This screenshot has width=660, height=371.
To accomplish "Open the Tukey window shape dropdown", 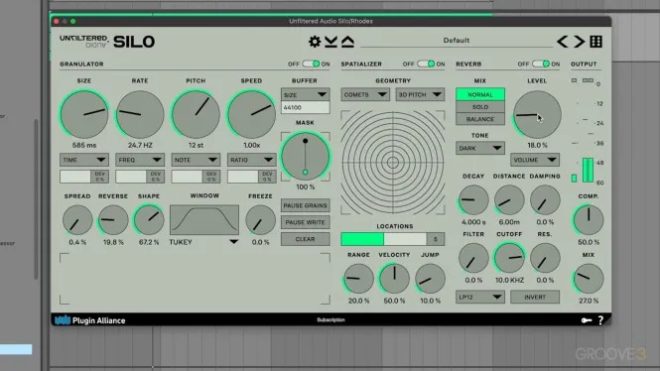I will point(204,242).
